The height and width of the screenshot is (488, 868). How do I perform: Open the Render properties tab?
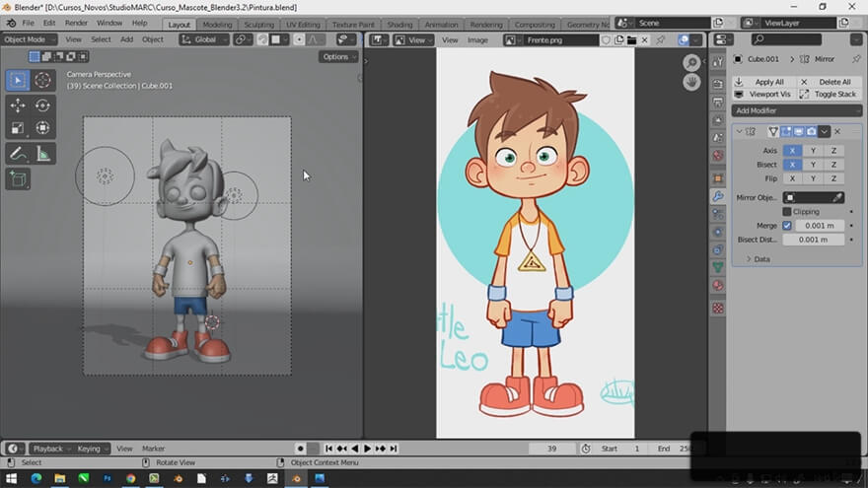[x=718, y=84]
